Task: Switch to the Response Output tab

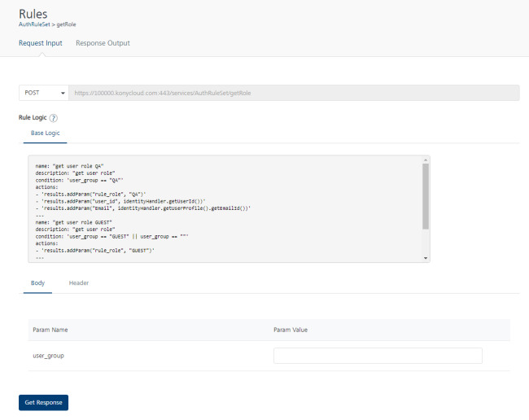Action: [103, 43]
